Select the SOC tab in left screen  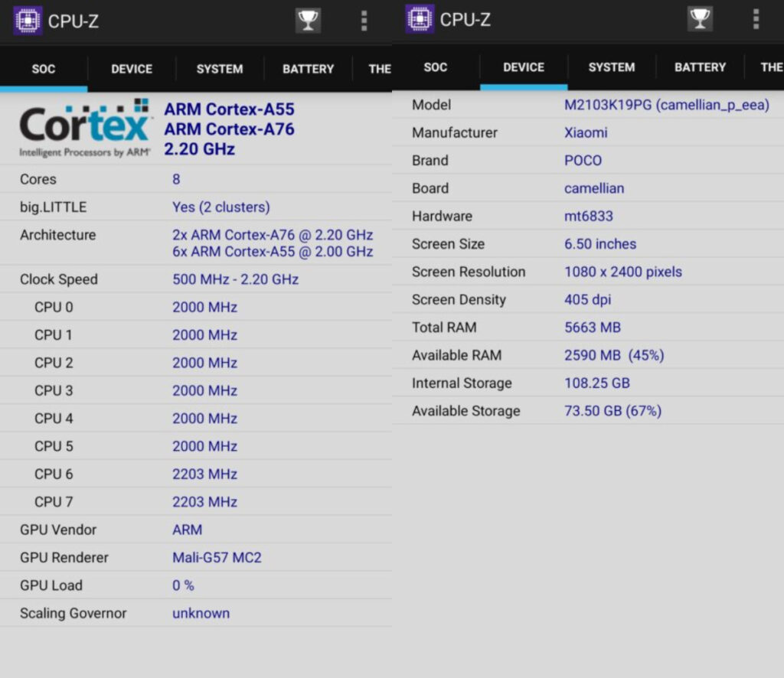(x=44, y=69)
